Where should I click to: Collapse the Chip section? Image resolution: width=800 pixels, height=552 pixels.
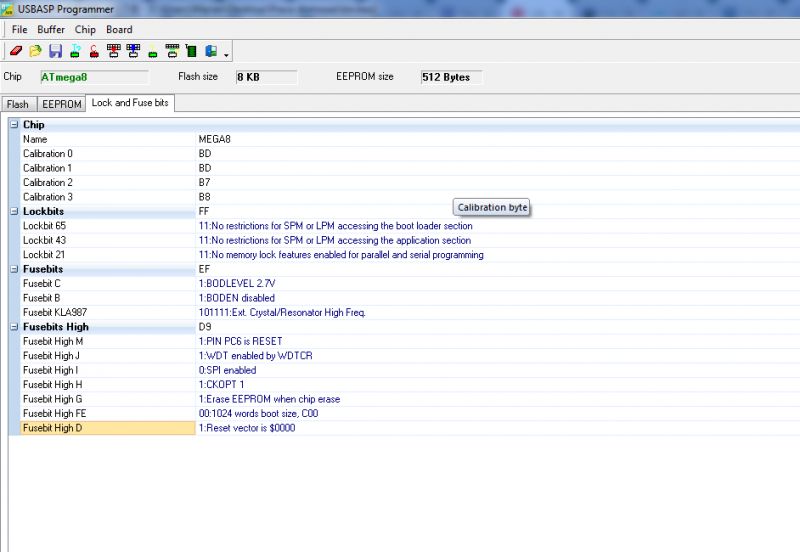click(x=14, y=124)
